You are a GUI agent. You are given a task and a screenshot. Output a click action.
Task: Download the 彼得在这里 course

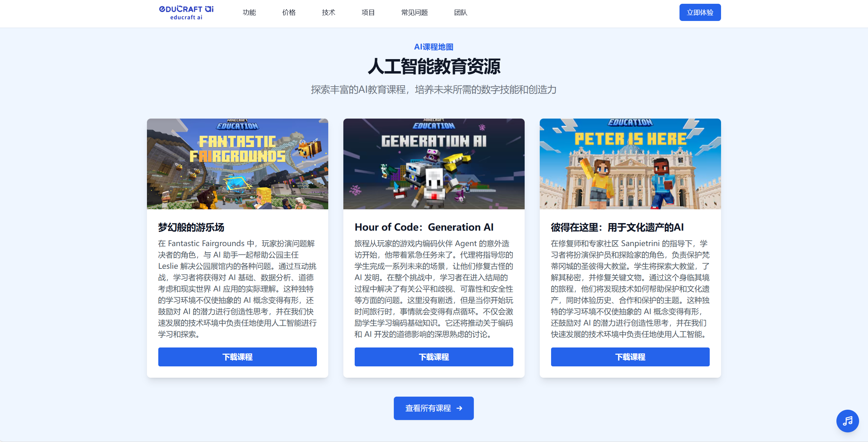[x=630, y=357]
